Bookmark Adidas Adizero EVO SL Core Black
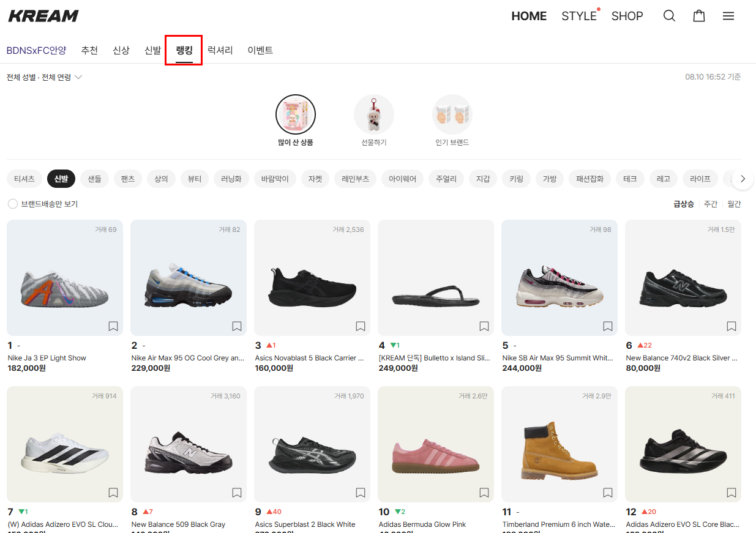This screenshot has height=533, width=756. [732, 493]
